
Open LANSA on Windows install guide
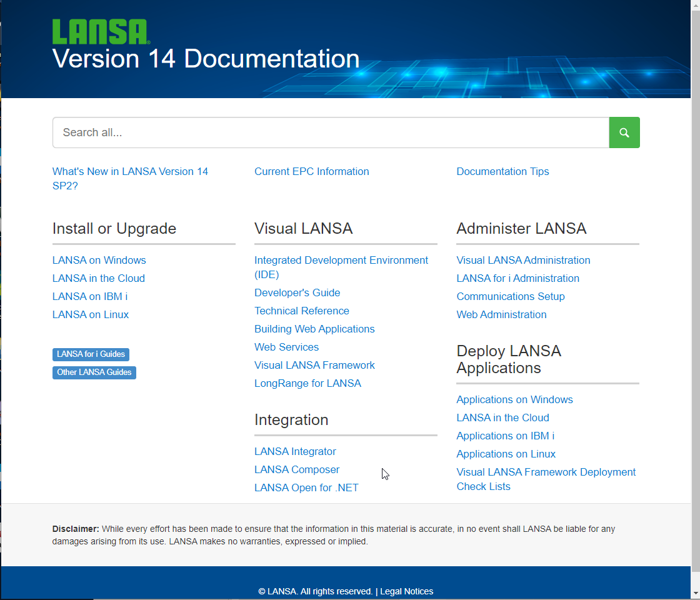click(99, 260)
